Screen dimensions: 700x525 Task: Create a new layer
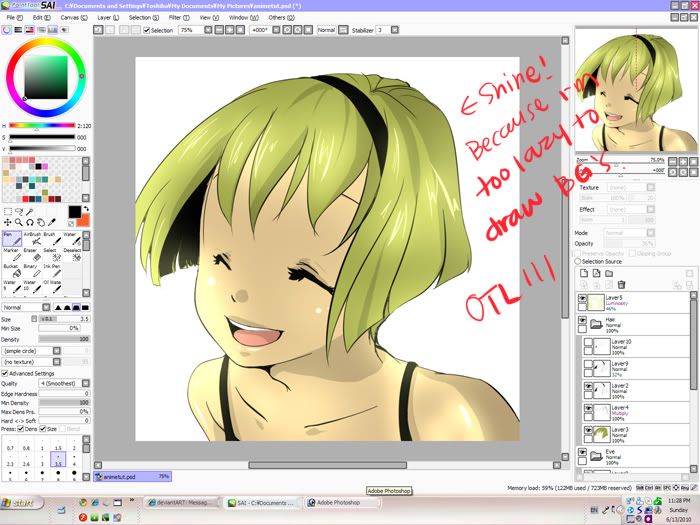[x=583, y=273]
